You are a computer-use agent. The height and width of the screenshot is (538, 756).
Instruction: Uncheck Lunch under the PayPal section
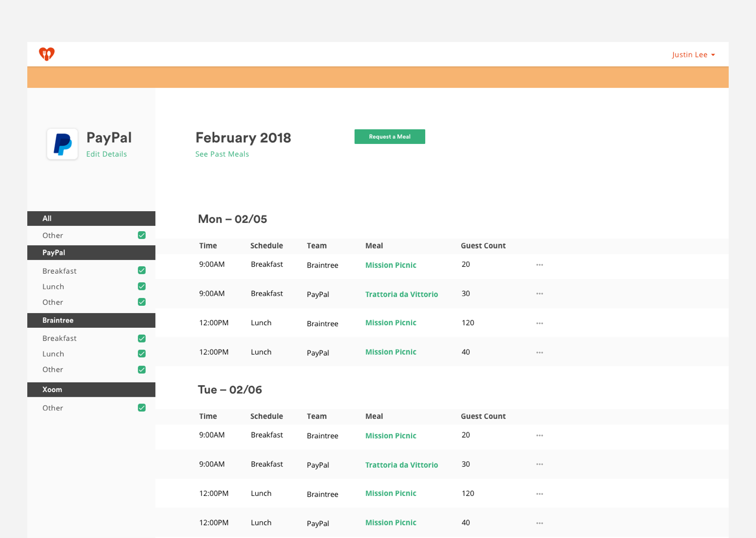(x=142, y=286)
